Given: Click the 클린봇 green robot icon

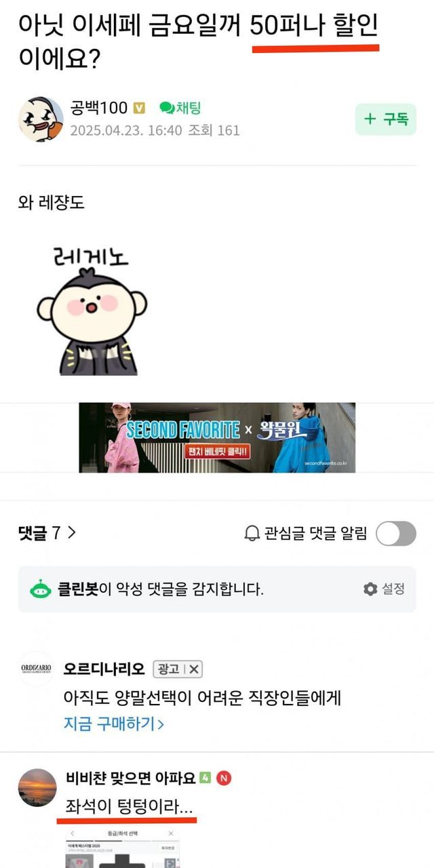Looking at the screenshot, I should [x=41, y=589].
